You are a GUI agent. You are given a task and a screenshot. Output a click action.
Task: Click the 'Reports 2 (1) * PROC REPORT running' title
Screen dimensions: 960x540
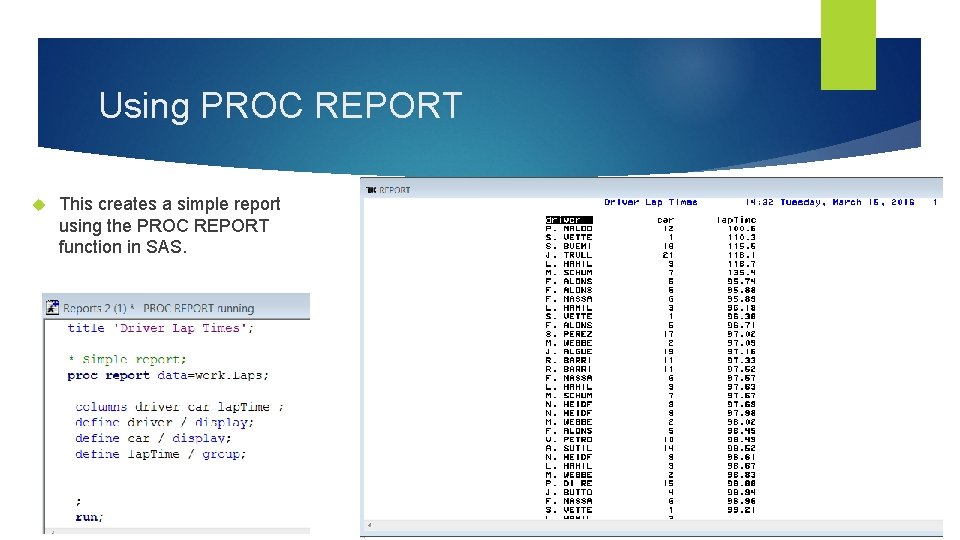coord(159,308)
